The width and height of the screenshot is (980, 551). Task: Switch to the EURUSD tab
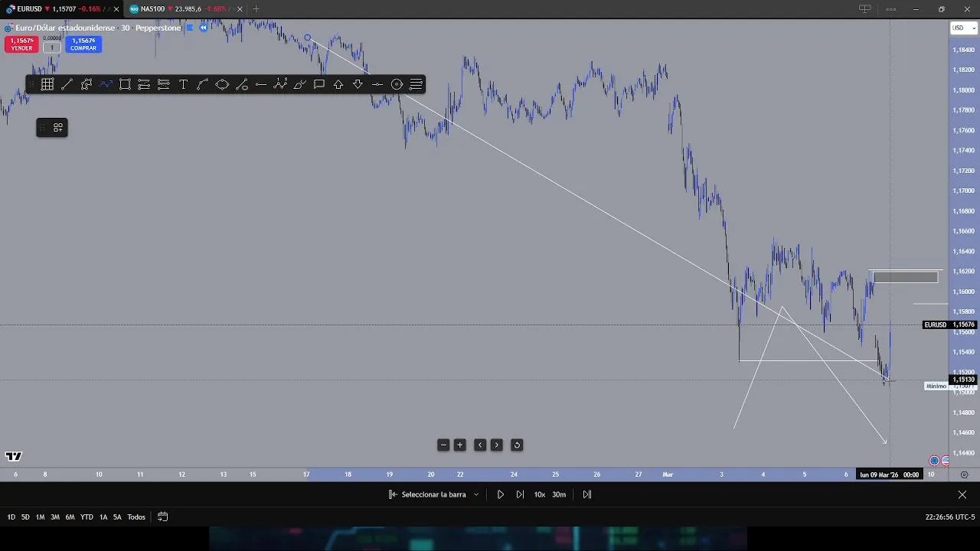click(60, 9)
